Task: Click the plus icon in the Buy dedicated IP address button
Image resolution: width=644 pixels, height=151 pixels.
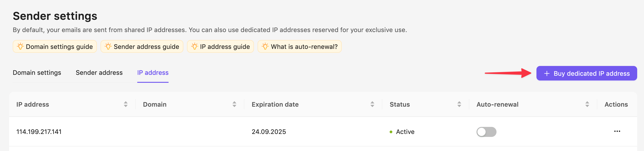Action: pos(547,74)
